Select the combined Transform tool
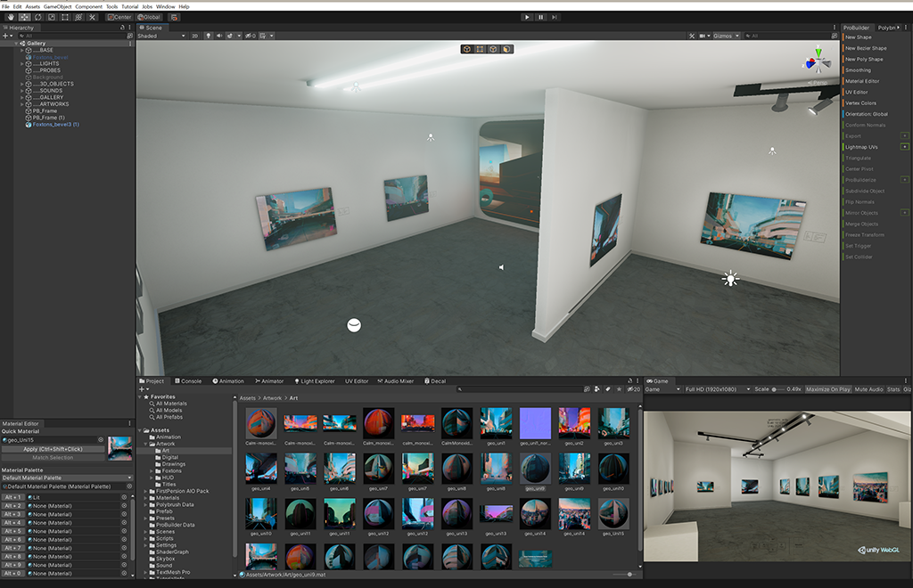 [x=78, y=18]
